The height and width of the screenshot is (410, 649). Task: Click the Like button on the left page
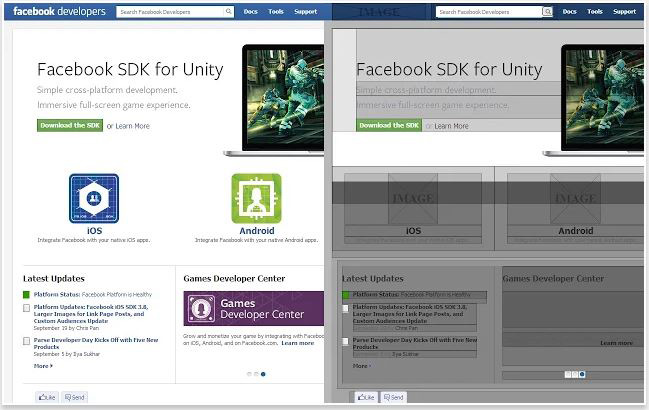pyautogui.click(x=47, y=397)
